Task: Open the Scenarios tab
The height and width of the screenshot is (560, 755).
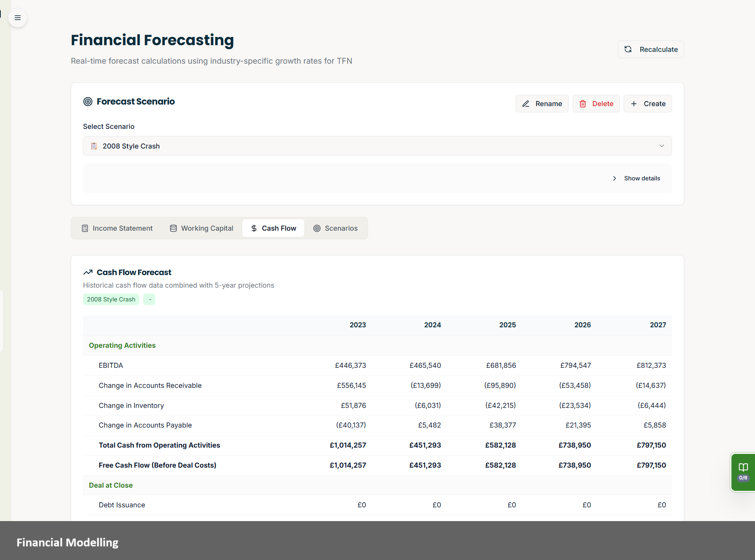Action: 335,228
